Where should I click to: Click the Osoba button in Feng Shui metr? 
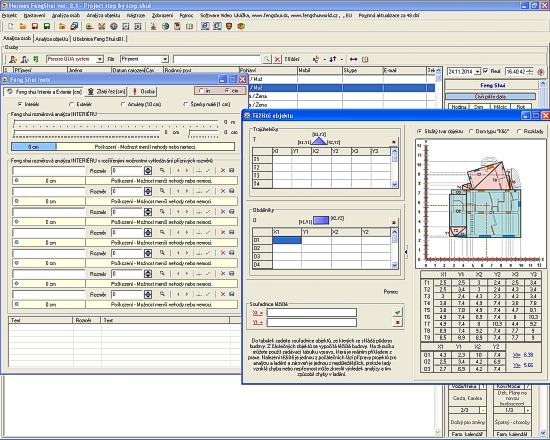point(143,92)
